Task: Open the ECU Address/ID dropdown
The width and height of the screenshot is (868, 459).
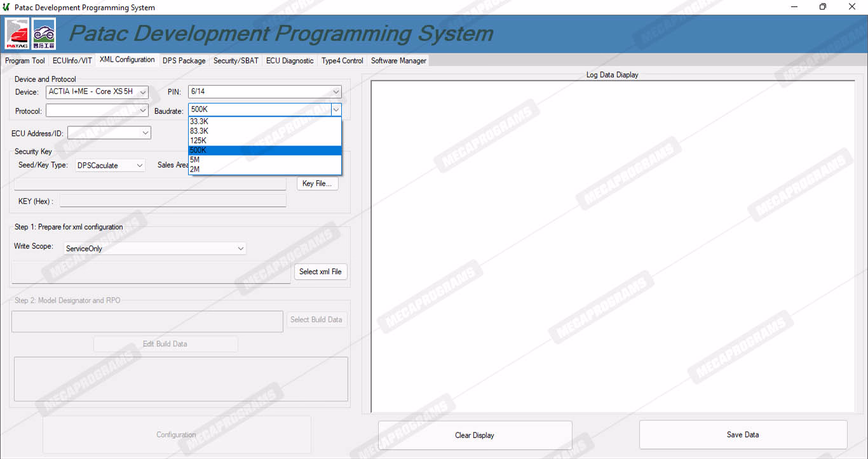Action: (109, 133)
